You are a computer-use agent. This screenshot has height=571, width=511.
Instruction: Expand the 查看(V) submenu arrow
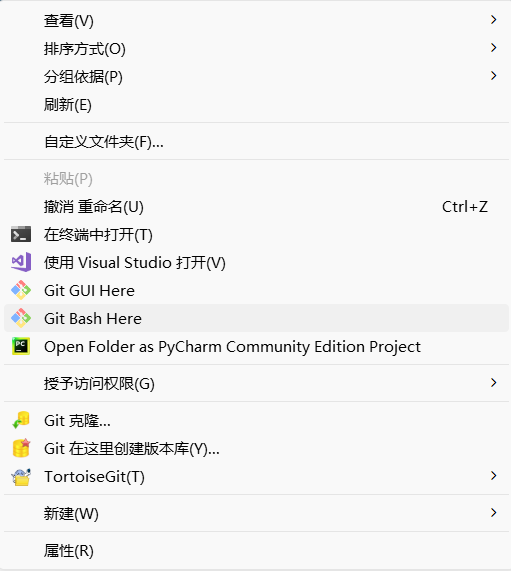point(494,20)
